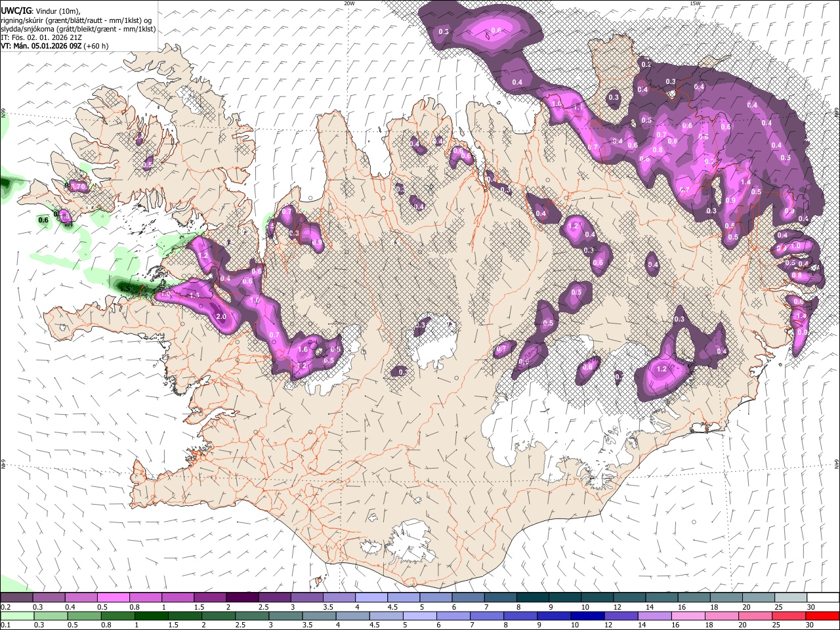Click snow legend swatch between 2 and 2.5

(x=242, y=597)
